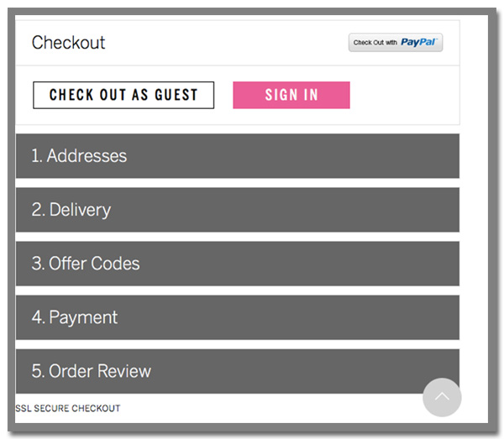Image resolution: width=504 pixels, height=439 pixels.
Task: Click the Checkout page heading
Action: (x=69, y=43)
